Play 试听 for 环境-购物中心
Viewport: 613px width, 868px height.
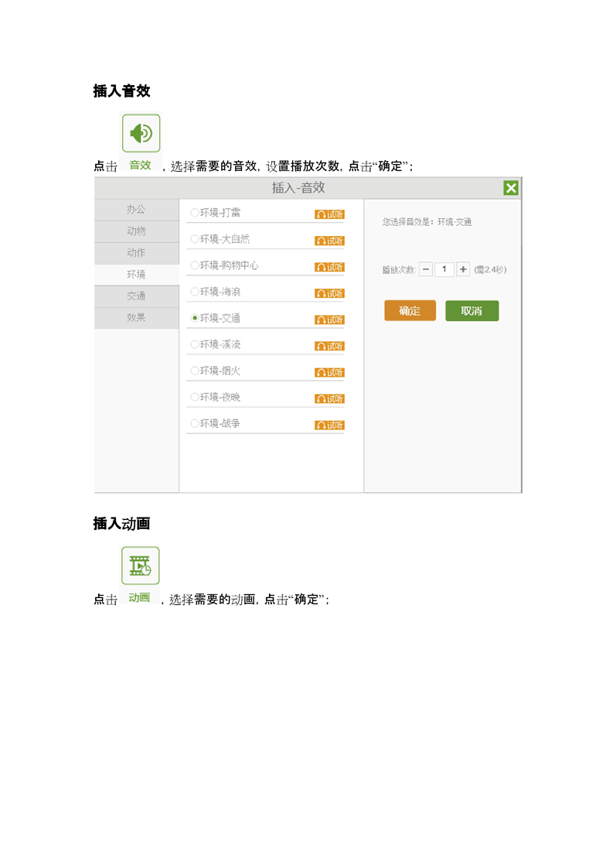329,267
